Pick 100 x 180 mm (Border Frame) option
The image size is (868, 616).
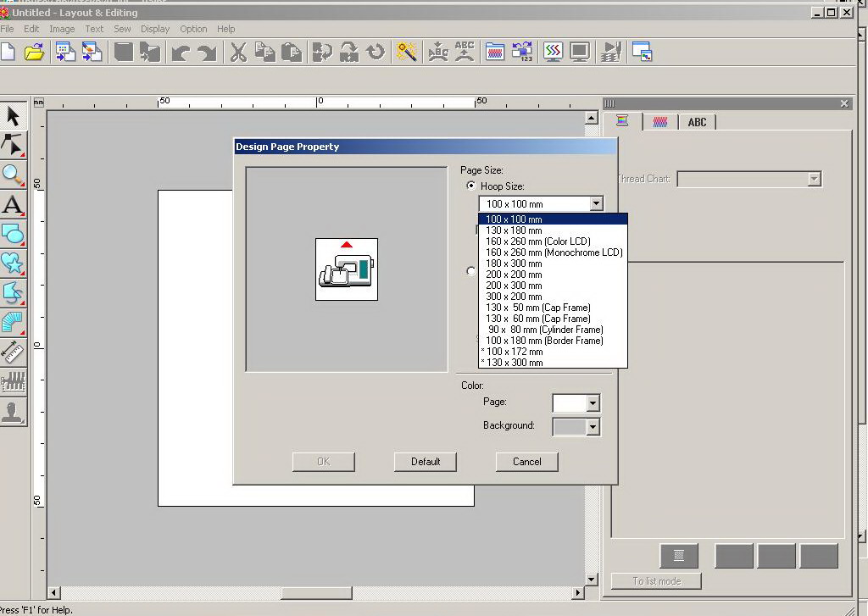click(x=544, y=341)
